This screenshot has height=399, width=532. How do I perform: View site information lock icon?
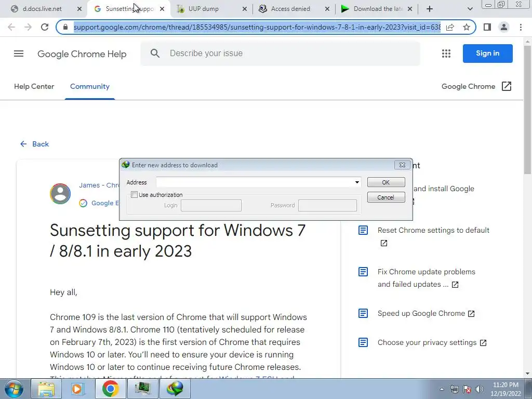point(65,27)
